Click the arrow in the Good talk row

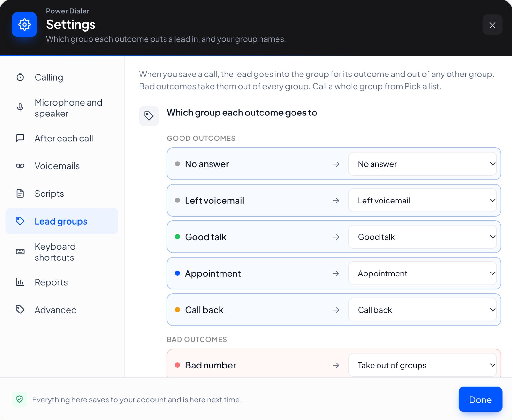pos(336,237)
